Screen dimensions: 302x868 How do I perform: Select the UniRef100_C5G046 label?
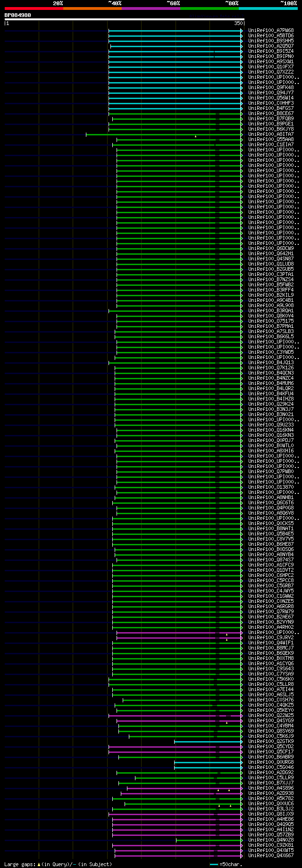pos(271,768)
